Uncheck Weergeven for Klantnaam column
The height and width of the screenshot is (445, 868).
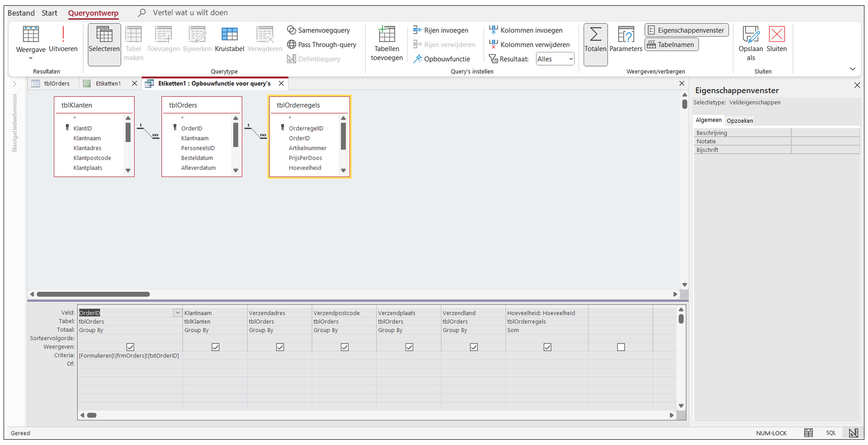tap(215, 347)
